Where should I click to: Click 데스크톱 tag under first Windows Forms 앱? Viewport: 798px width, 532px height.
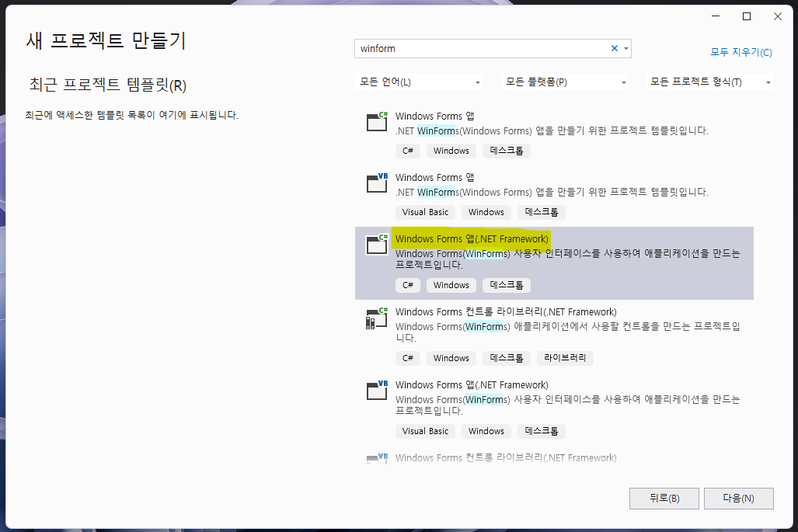point(507,151)
